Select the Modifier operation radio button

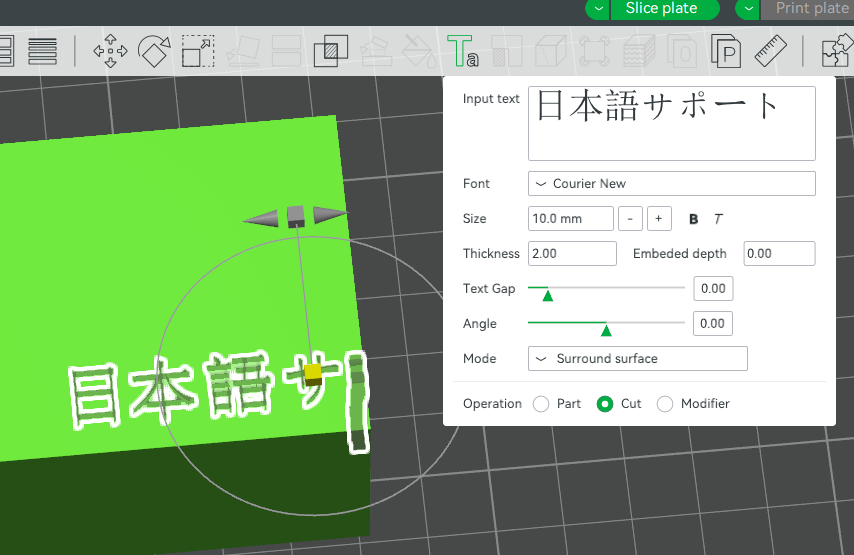point(665,404)
